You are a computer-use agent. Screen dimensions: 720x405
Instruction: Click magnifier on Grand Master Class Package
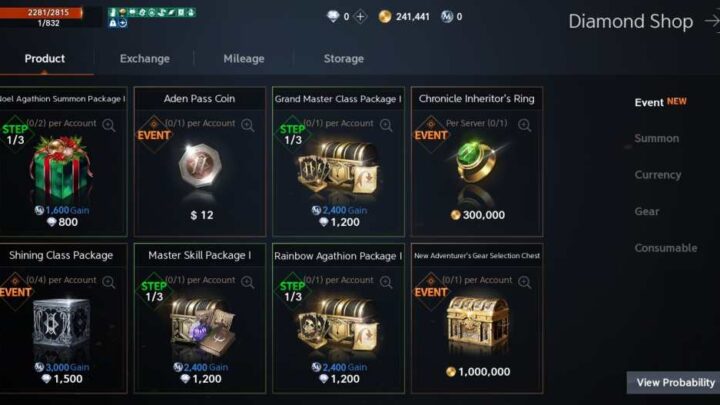point(386,125)
